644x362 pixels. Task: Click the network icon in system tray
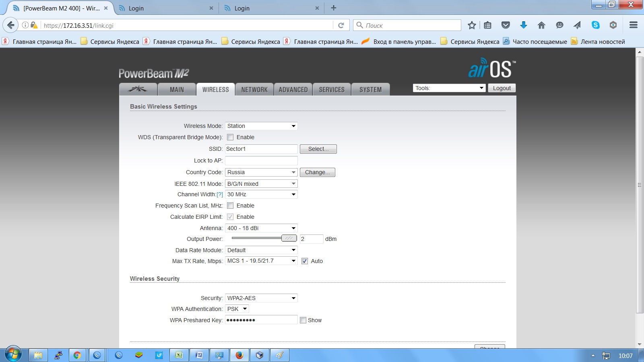click(606, 356)
